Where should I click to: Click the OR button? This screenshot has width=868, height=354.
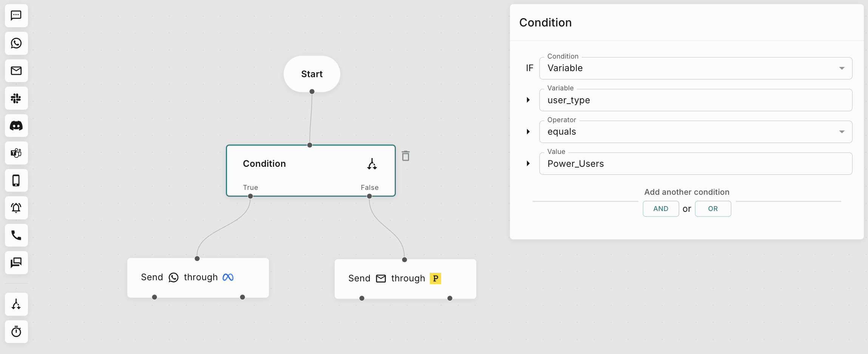tap(713, 209)
